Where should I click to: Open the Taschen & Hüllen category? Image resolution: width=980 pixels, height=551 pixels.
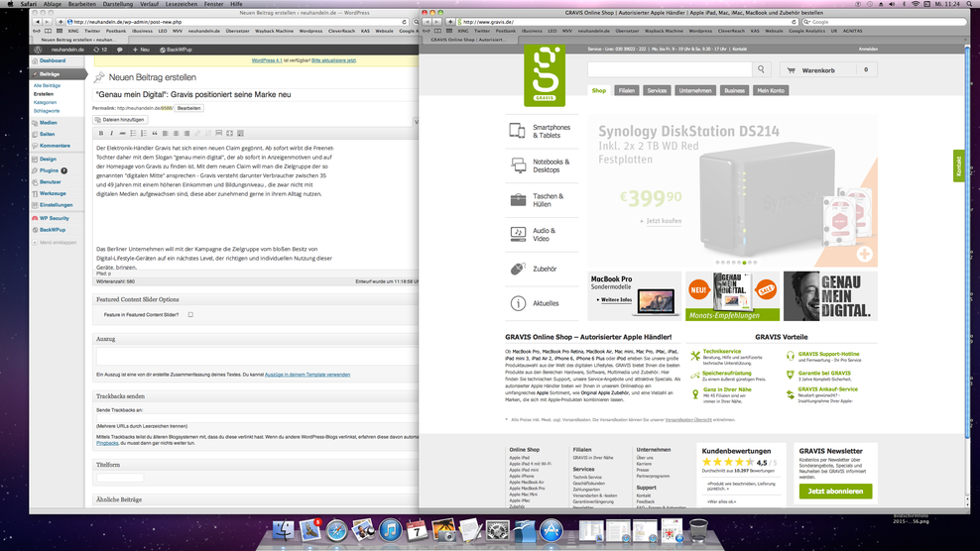click(x=542, y=200)
